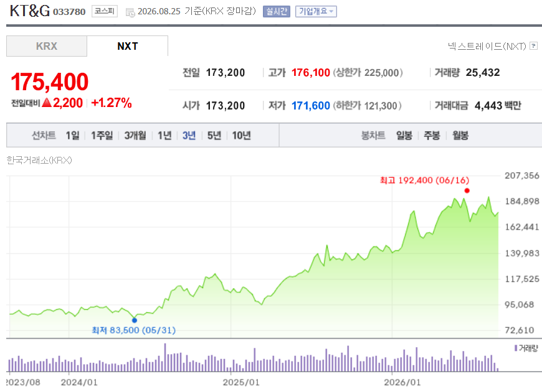Switch to the 월봉 candle chart

(460, 136)
